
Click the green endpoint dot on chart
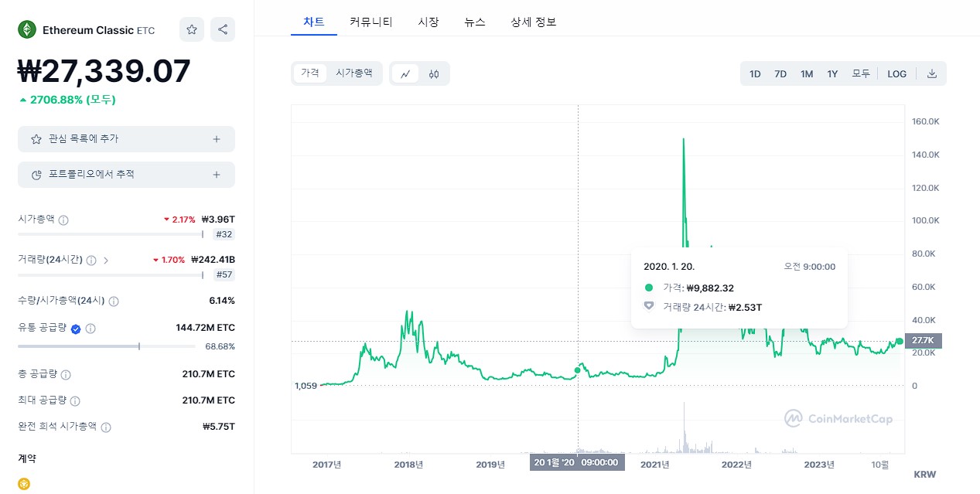coord(900,341)
